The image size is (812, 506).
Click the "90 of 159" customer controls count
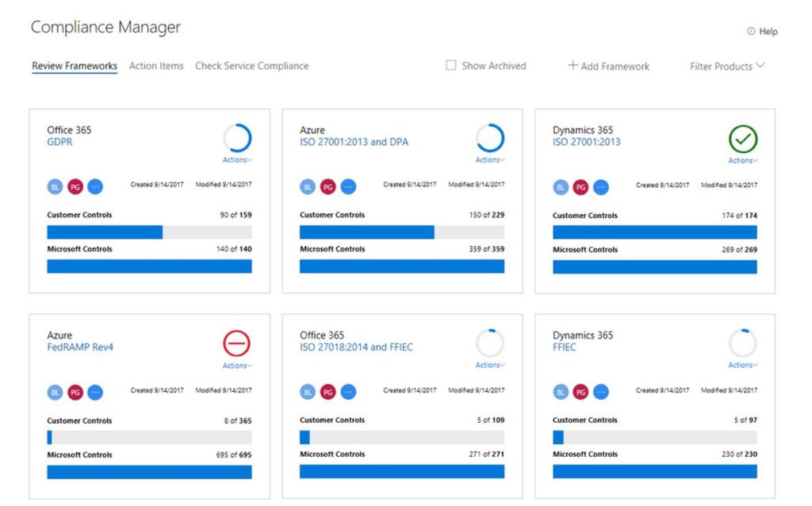point(236,215)
